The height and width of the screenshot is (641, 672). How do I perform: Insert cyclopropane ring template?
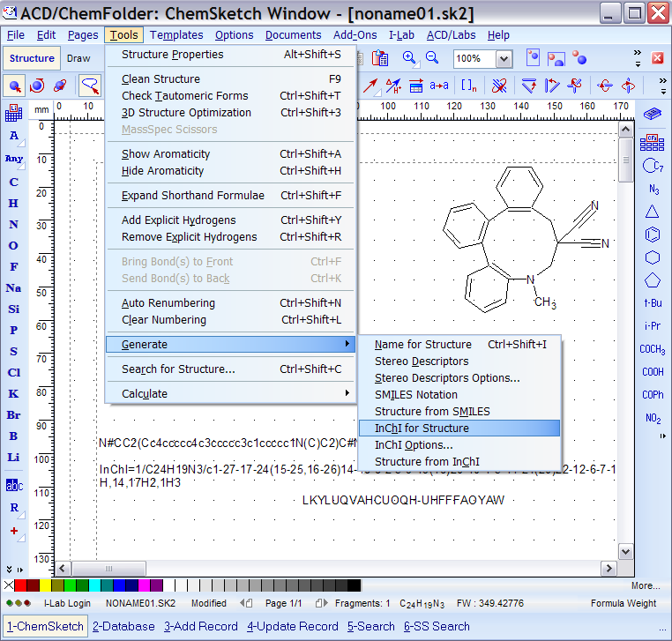(652, 212)
